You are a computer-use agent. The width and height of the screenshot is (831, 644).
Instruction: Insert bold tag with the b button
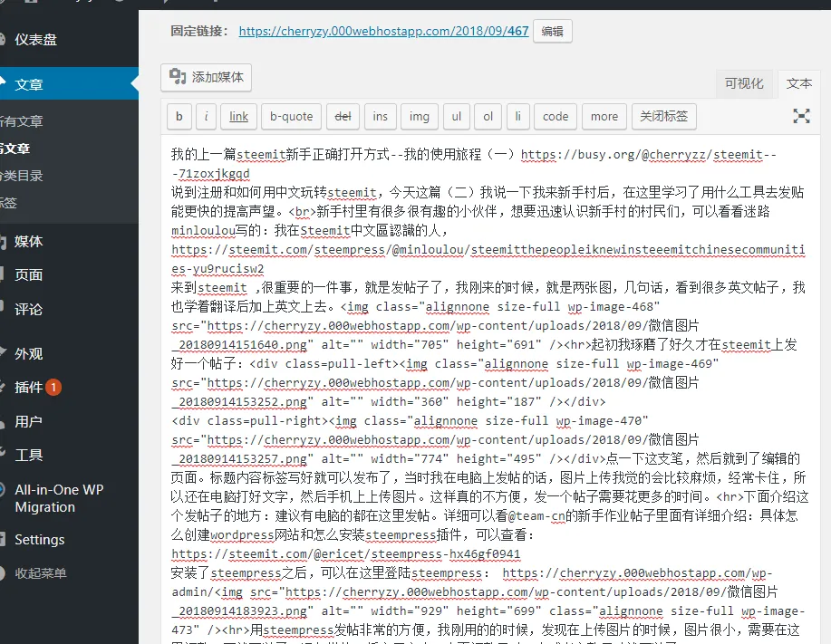179,117
